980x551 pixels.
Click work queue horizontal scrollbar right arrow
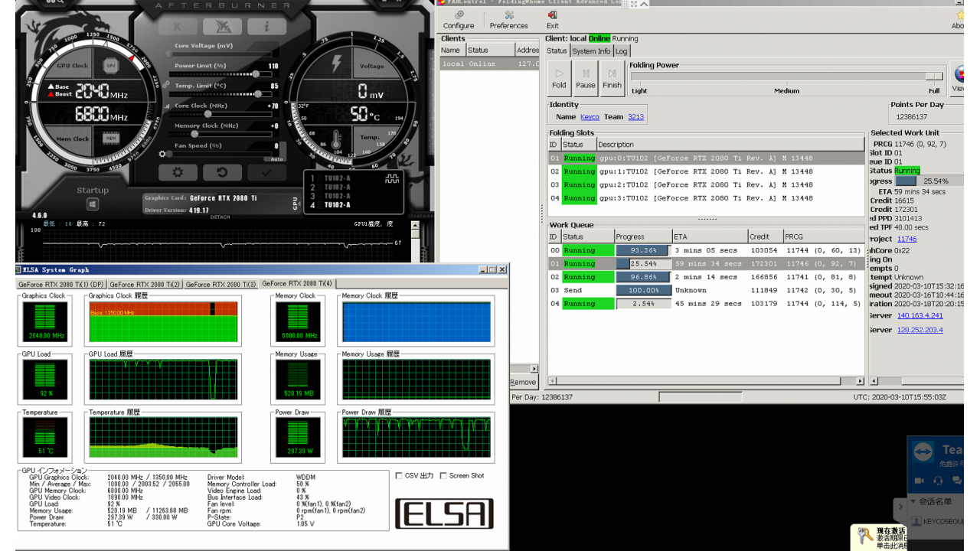point(860,380)
